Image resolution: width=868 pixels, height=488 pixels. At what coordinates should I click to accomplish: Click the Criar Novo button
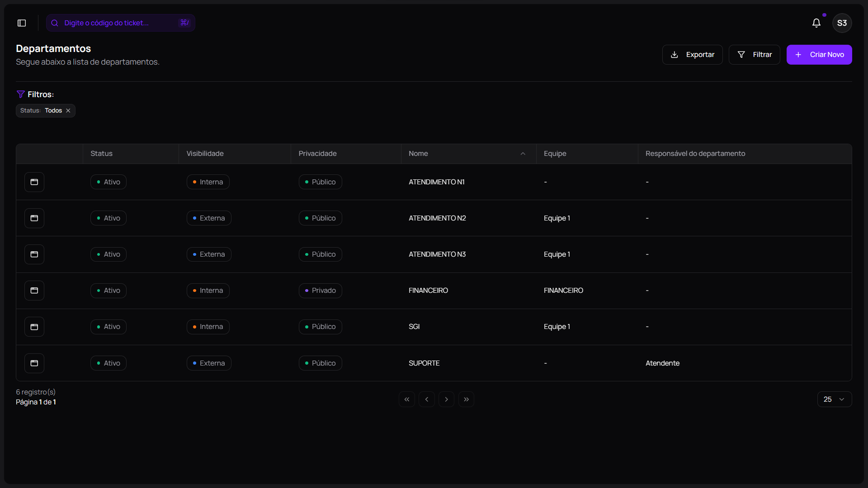819,55
